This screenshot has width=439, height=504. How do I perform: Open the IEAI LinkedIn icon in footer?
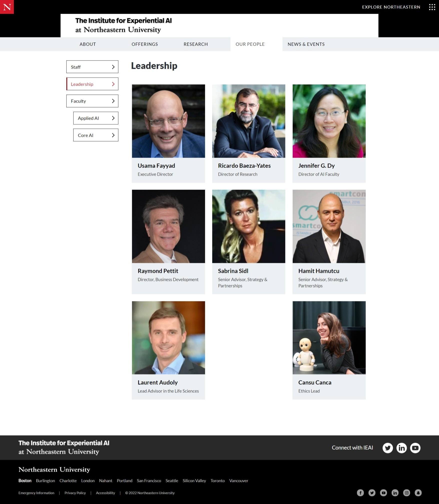401,448
